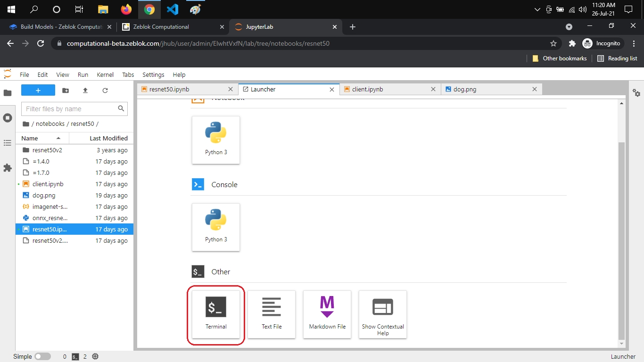This screenshot has width=644, height=362.
Task: Open the Property Inspector gears icon
Action: point(636,92)
